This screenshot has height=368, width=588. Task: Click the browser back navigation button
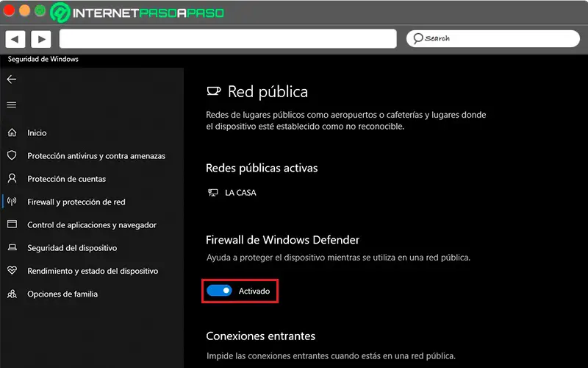pos(15,39)
